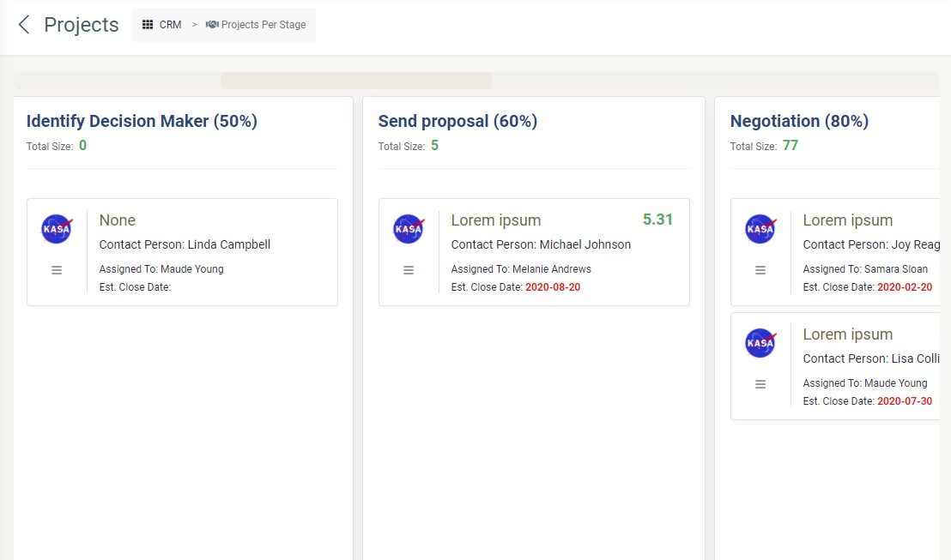Click the logo on Michael Johnson's card

(409, 229)
